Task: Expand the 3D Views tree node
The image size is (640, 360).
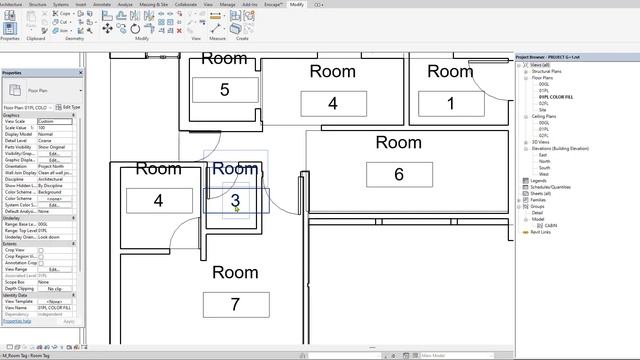Action: [526, 142]
